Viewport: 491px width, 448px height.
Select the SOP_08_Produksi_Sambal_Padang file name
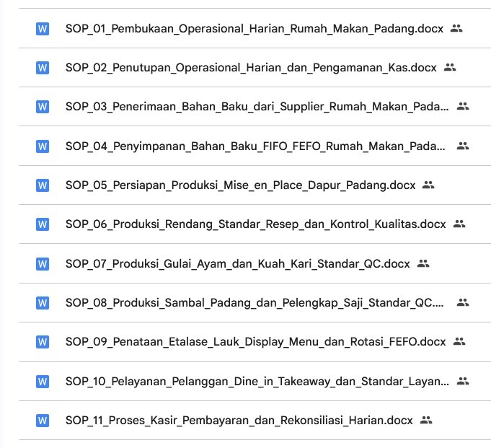(256, 303)
